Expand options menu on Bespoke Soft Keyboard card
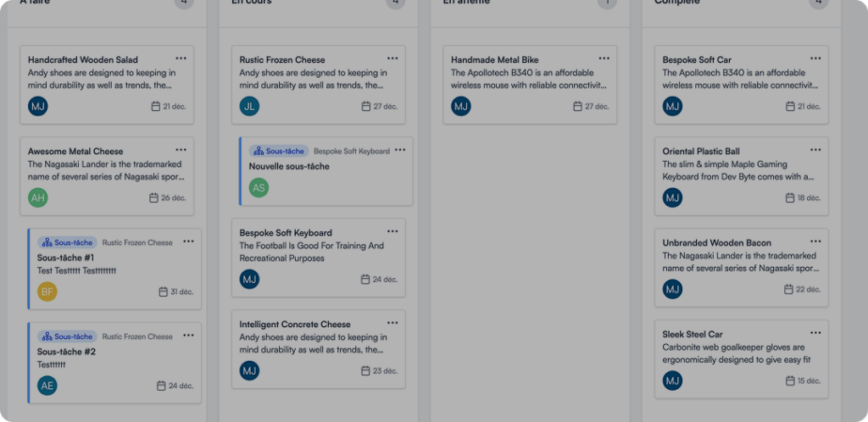 pyautogui.click(x=392, y=231)
